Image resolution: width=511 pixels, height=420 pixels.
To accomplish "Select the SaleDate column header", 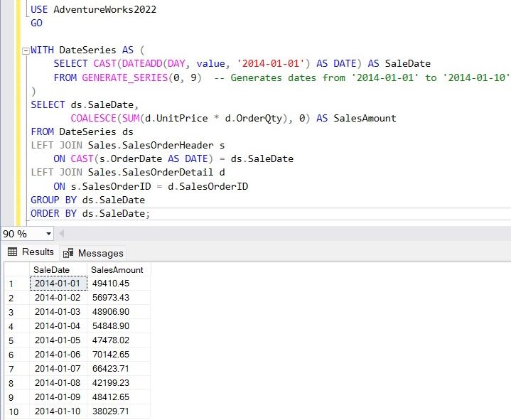I will point(58,270).
